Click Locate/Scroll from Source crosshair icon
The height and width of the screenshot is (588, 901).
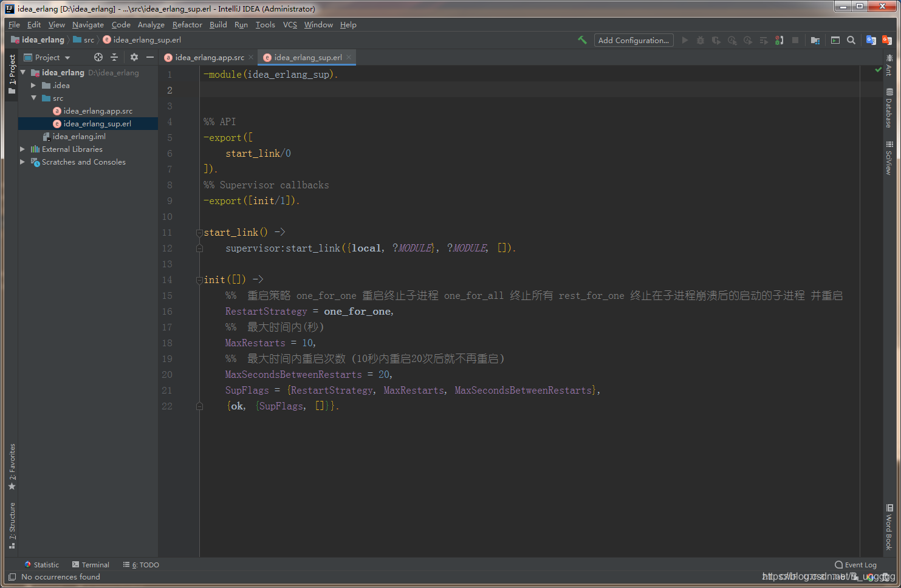98,57
